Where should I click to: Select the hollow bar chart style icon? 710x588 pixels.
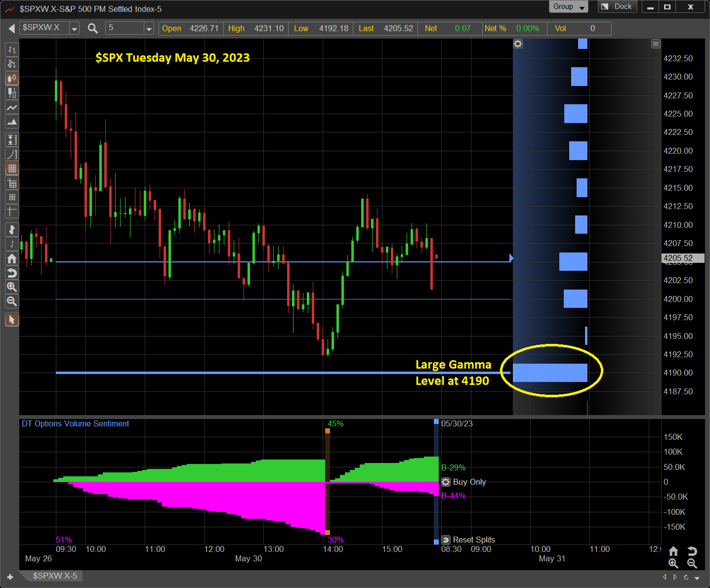[12, 64]
